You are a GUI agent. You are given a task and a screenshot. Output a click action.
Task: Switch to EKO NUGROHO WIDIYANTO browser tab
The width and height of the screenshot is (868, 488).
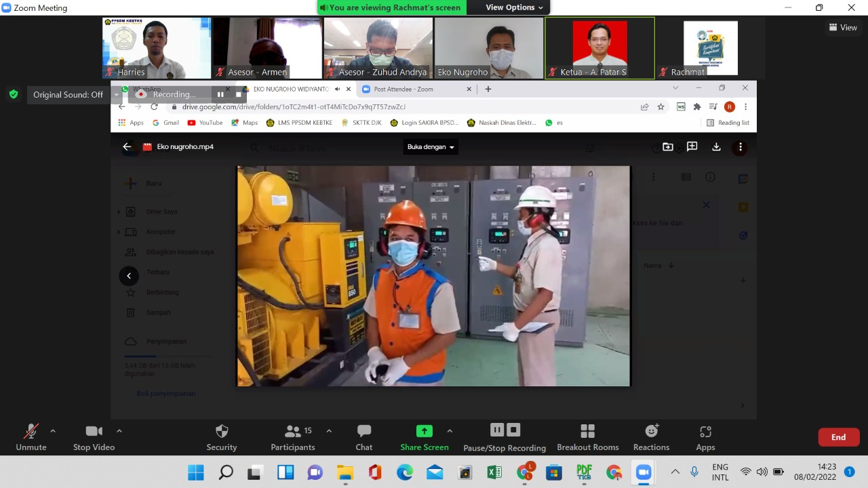291,89
